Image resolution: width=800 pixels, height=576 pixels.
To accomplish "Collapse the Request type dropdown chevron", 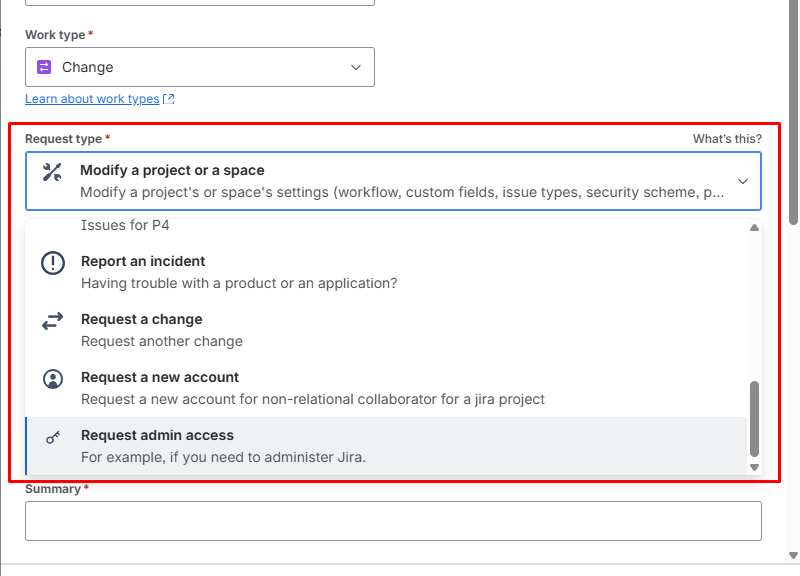I will pos(742,181).
